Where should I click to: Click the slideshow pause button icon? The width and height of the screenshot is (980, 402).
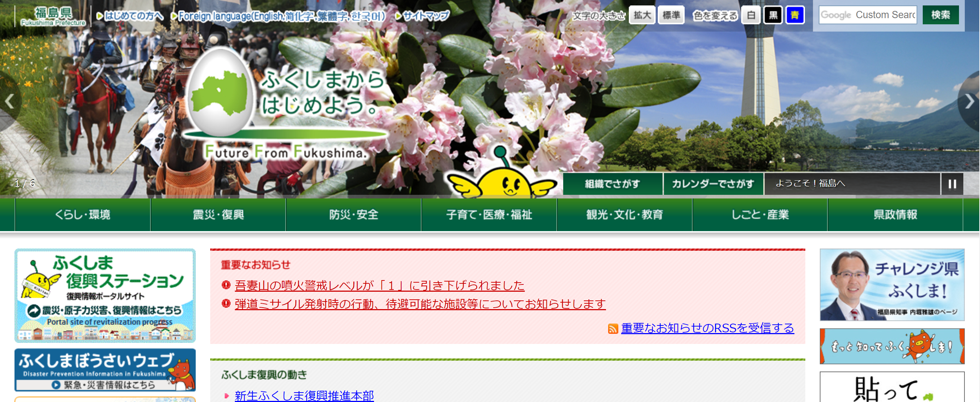click(953, 184)
